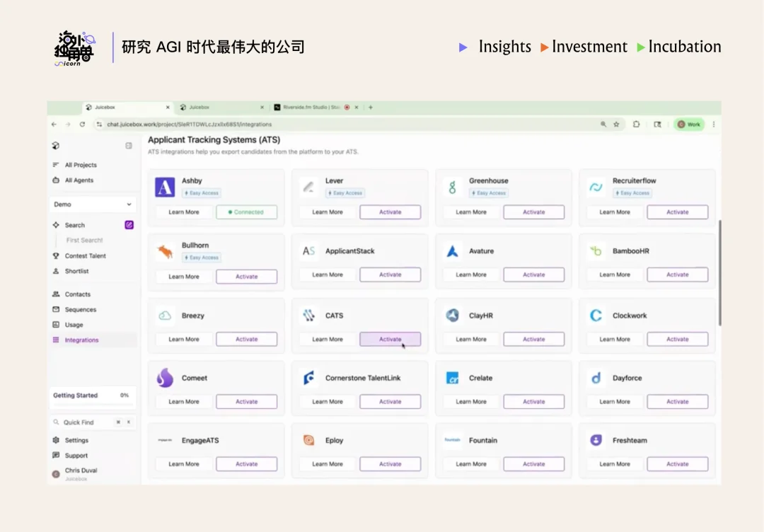
Task: Activate the CATS integration
Action: tap(390, 339)
